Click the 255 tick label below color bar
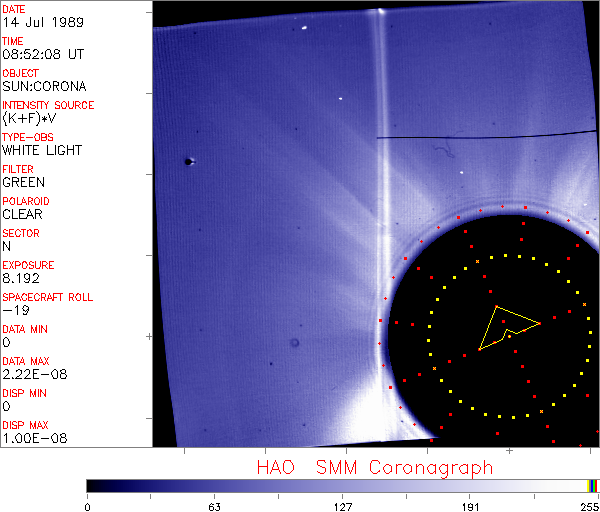The height and width of the screenshot is (512, 600). 590,507
